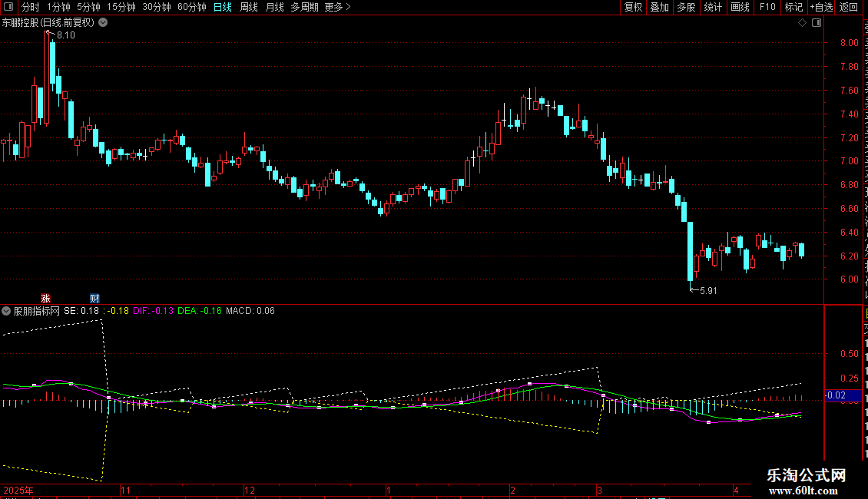
Task: Click the MACD: 0.06 value
Action: point(250,311)
